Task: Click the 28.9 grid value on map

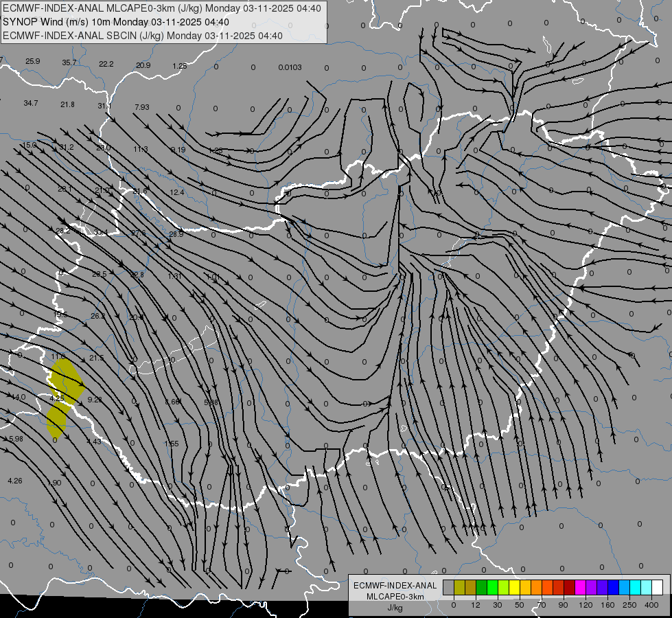Action: pyautogui.click(x=176, y=234)
